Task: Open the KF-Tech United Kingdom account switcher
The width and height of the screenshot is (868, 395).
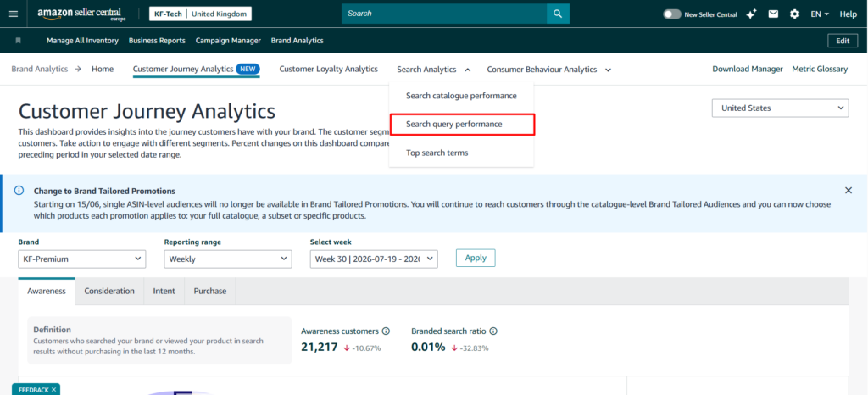Action: [200, 14]
